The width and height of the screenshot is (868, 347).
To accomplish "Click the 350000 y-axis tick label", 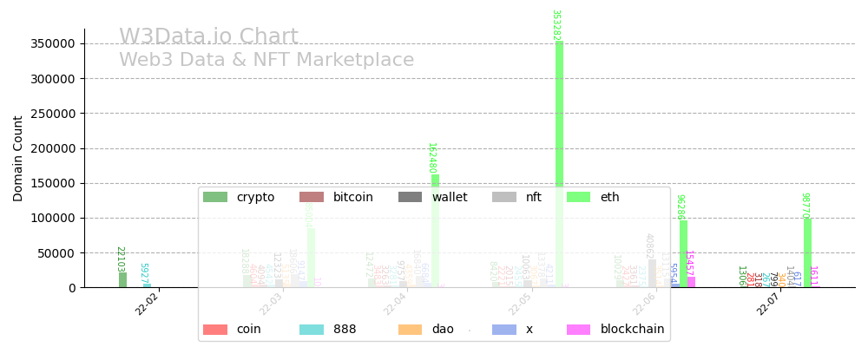I will [50, 43].
